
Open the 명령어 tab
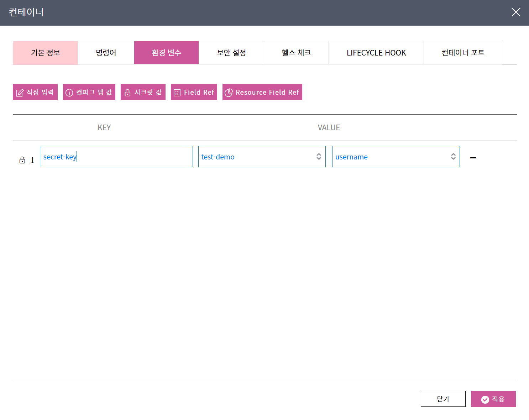(x=106, y=53)
